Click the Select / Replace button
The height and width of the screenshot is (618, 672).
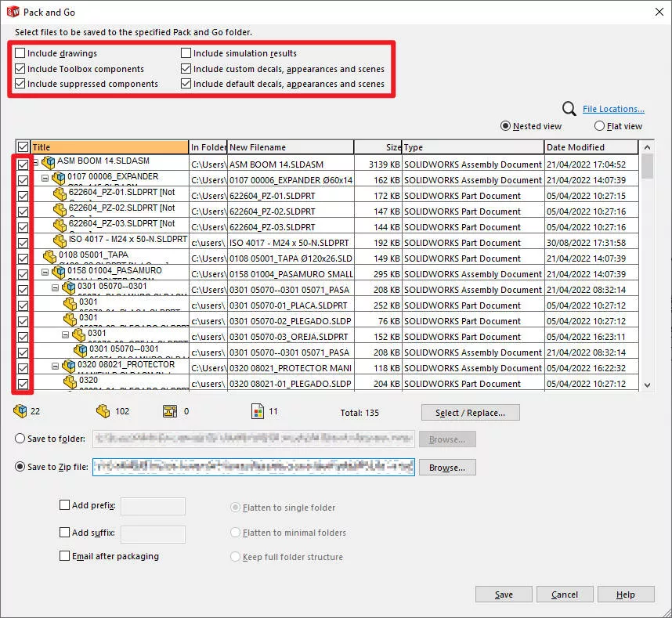(470, 411)
